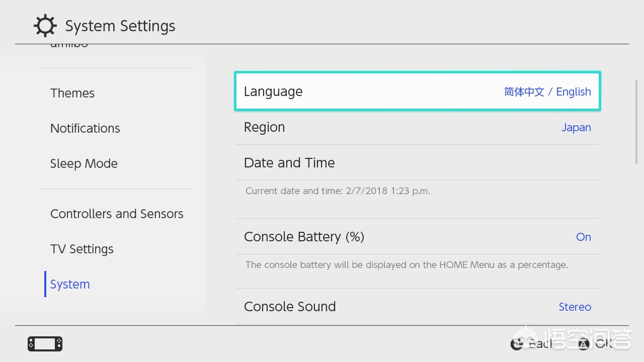644x362 pixels.
Task: Click the On value for Console Battery
Action: tap(583, 237)
